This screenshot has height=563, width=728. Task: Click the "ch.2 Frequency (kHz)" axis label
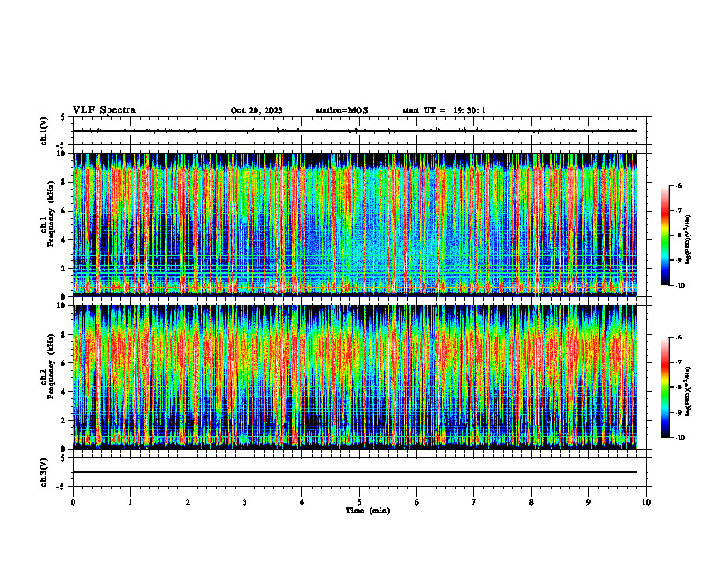[47, 366]
